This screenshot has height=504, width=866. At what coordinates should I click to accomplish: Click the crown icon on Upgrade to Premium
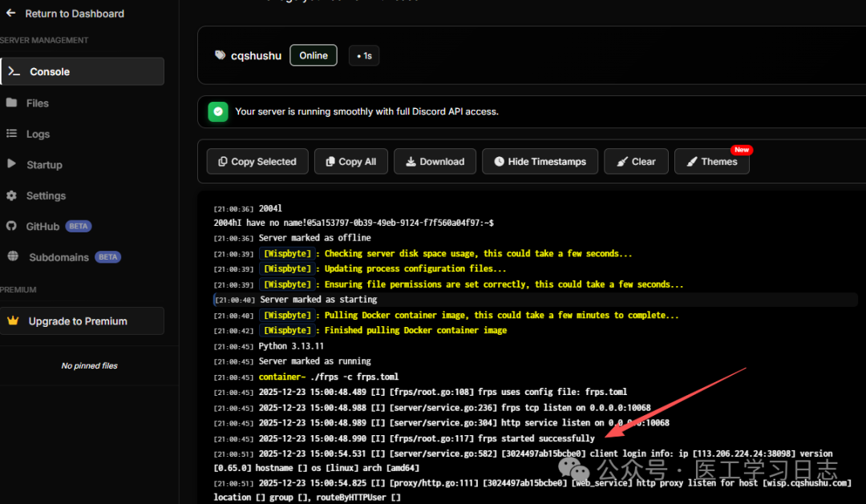tap(13, 321)
